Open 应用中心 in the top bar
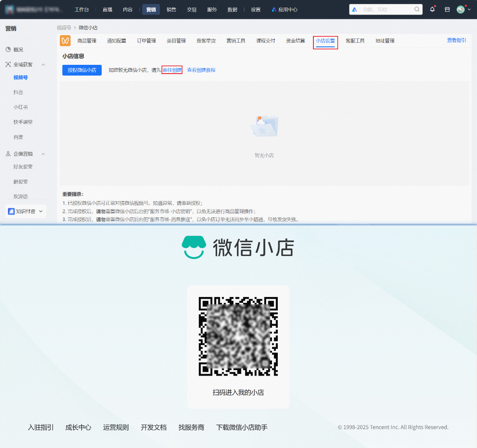 click(x=285, y=10)
